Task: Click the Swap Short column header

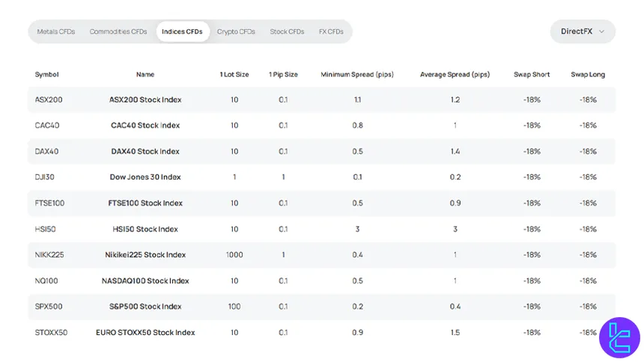Action: [532, 74]
